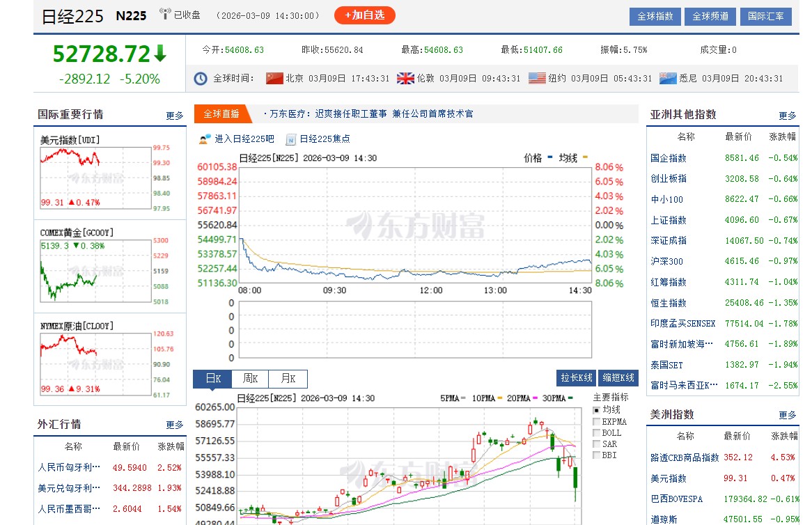Toggle off the 均线 indicator checkbox
Screen dimensions: 812x525
tap(595, 410)
